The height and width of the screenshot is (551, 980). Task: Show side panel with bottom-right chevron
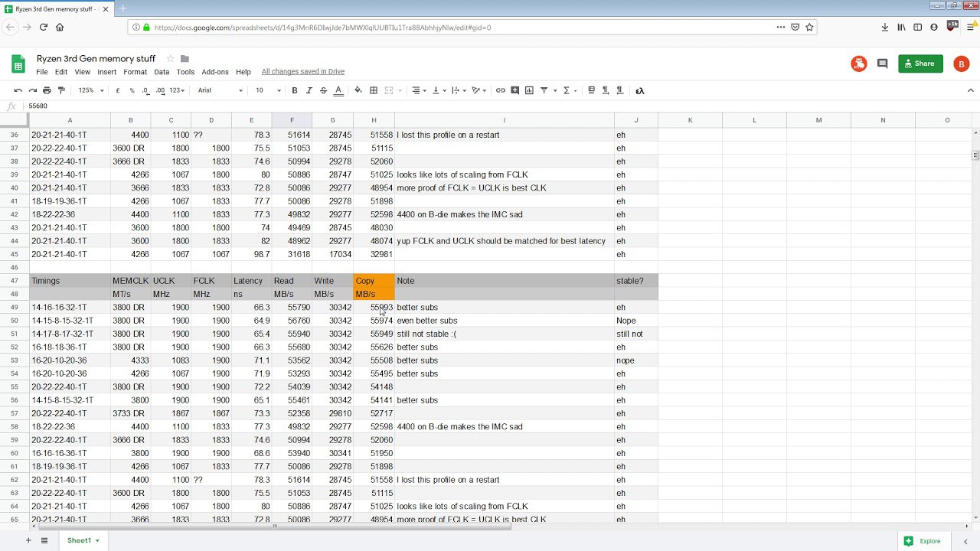pyautogui.click(x=965, y=541)
